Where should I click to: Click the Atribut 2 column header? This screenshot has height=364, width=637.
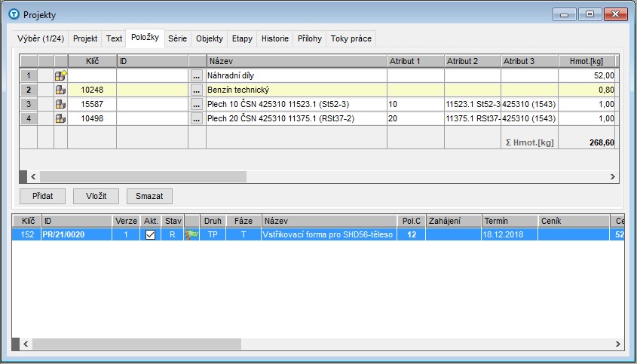pyautogui.click(x=473, y=61)
